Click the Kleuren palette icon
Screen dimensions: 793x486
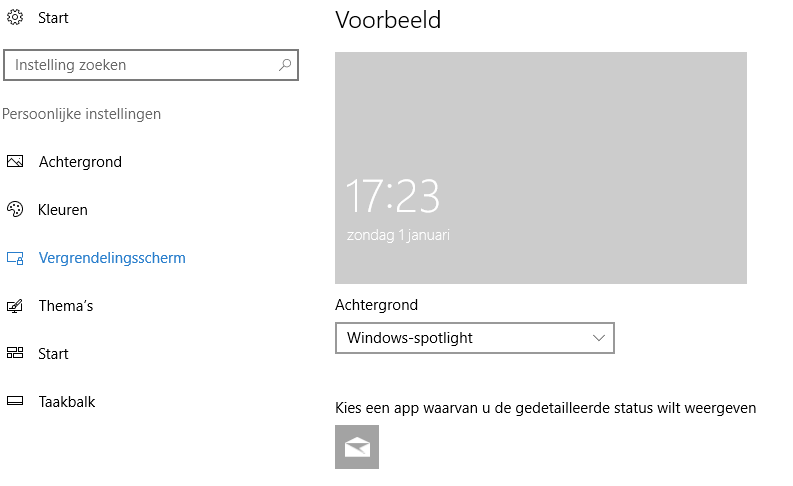point(15,209)
